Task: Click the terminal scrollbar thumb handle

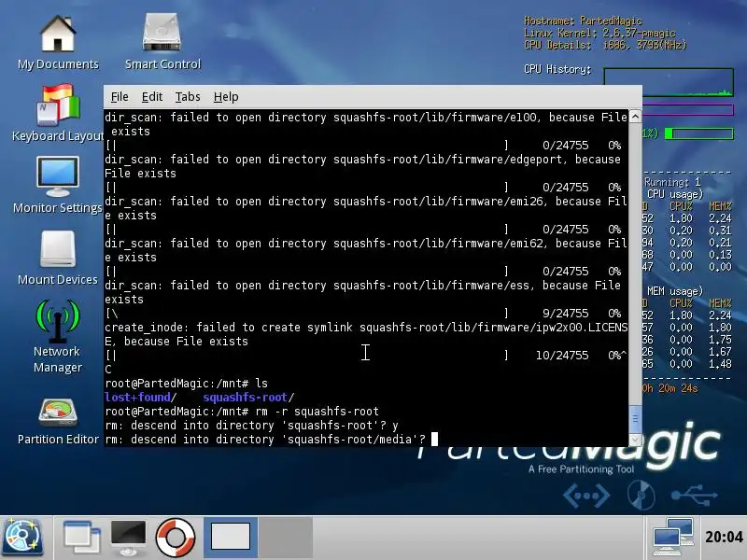Action: (x=635, y=419)
